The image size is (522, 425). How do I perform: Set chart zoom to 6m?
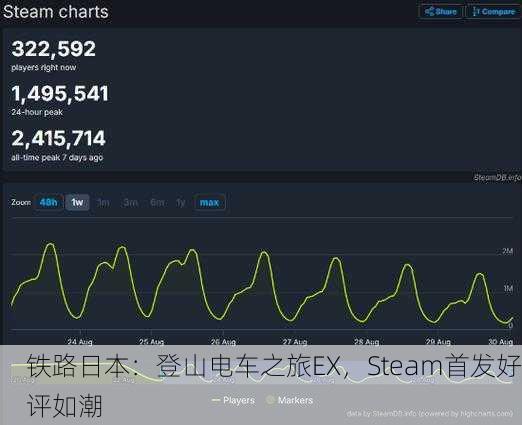tap(157, 202)
